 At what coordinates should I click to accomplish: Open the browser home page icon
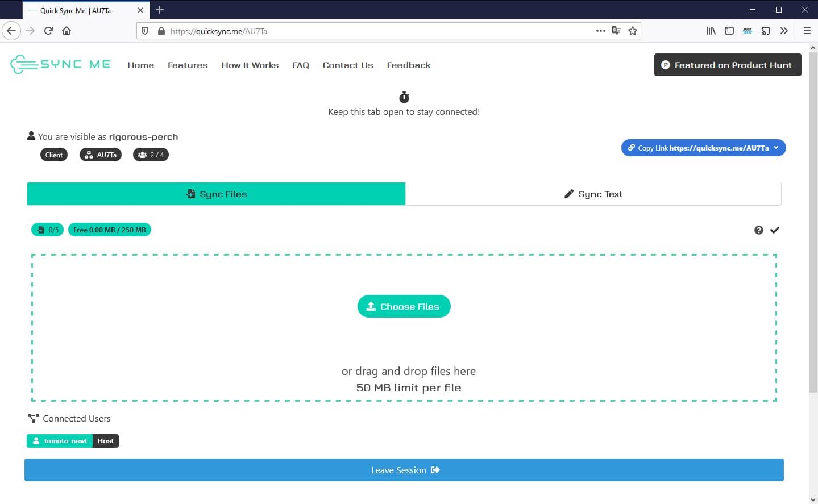click(67, 31)
